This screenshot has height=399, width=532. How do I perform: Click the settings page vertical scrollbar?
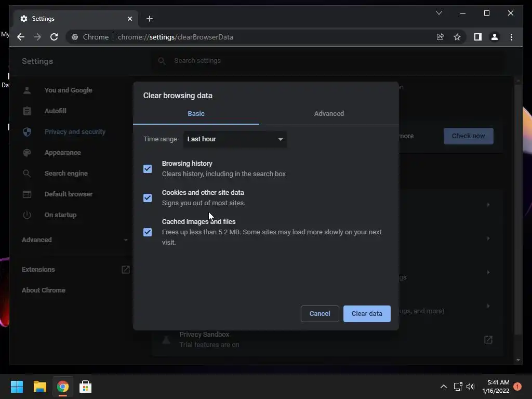[518, 209]
